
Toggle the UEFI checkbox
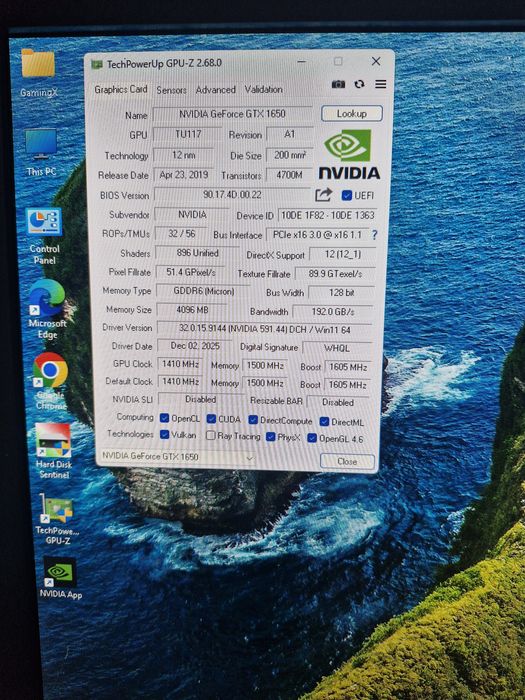coord(346,195)
